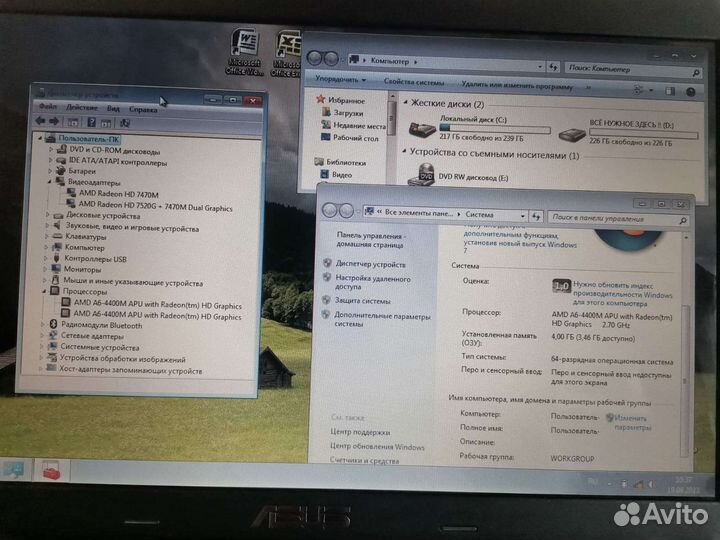
Task: Open Действие menu in Device Manager
Action: pos(82,107)
